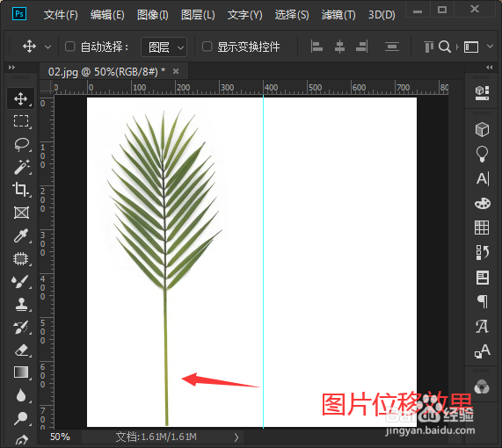Screen dimensions: 502x448
Task: Select the Dodge tool
Action: click(x=21, y=418)
